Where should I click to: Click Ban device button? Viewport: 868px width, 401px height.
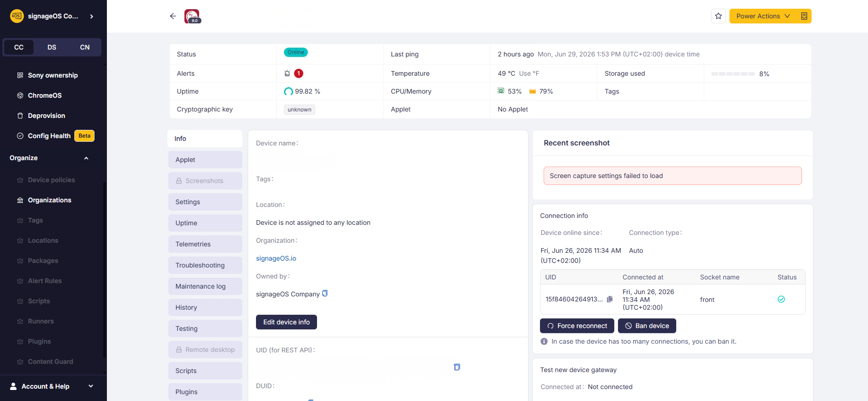647,326
